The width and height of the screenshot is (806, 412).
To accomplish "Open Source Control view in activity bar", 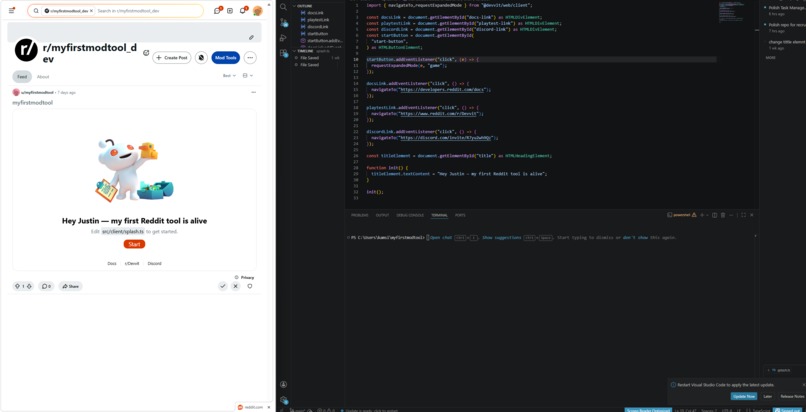I will [283, 23].
